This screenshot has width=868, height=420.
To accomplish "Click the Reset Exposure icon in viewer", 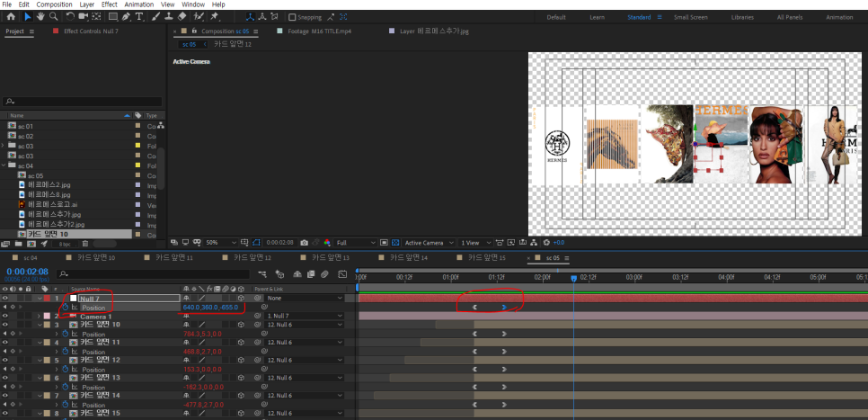I will coord(546,243).
